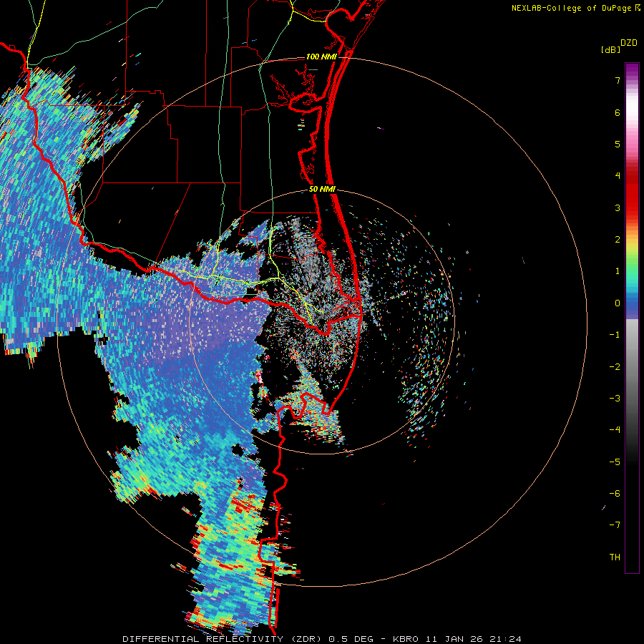Click the 1 value on the color scale
Screen dimensions: 644x644
pyautogui.click(x=618, y=271)
